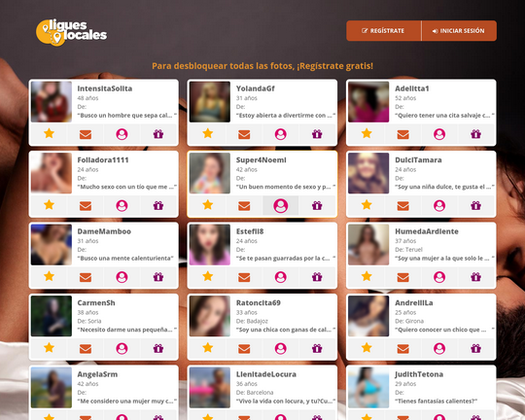Click the Ratoncita69 profile picture
The width and height of the screenshot is (525, 420).
[x=210, y=316]
